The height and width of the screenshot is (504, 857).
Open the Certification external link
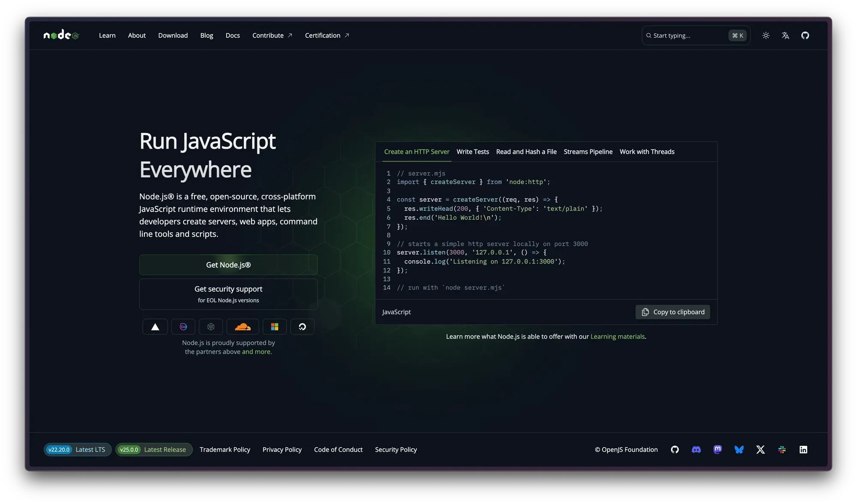pos(327,35)
